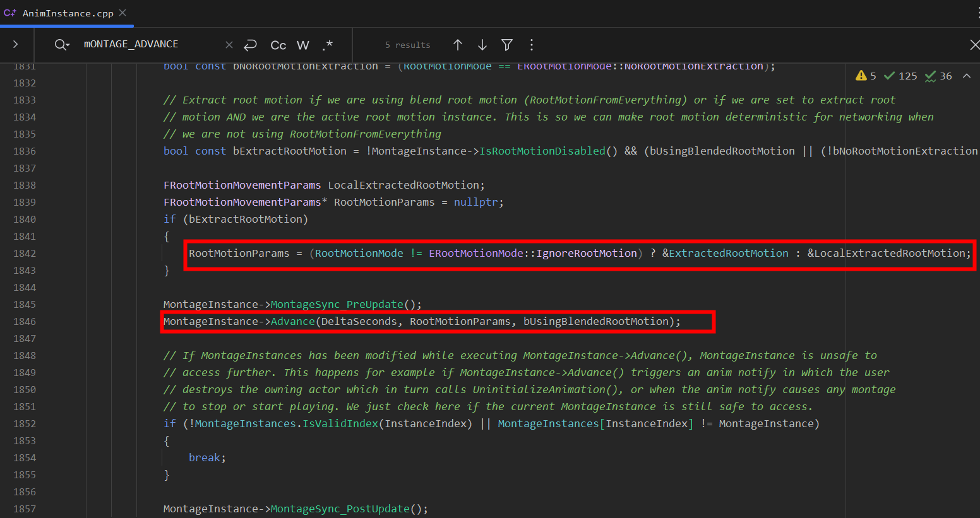Screen dimensions: 980x518
Task: Click the 125 checks inspection indicator
Action: click(x=900, y=76)
